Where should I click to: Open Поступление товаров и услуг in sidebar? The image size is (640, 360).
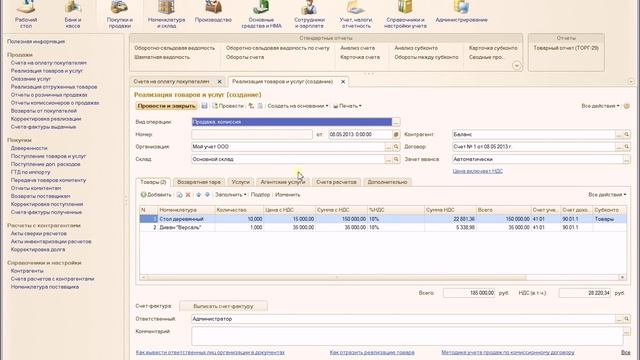(48, 156)
